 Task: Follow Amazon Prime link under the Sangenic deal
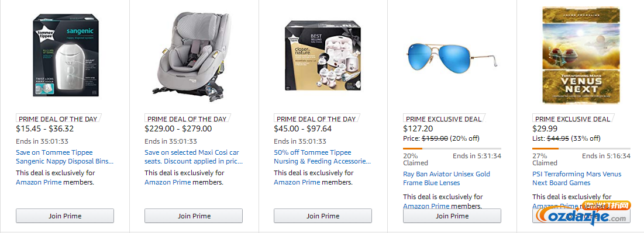pyautogui.click(x=39, y=182)
